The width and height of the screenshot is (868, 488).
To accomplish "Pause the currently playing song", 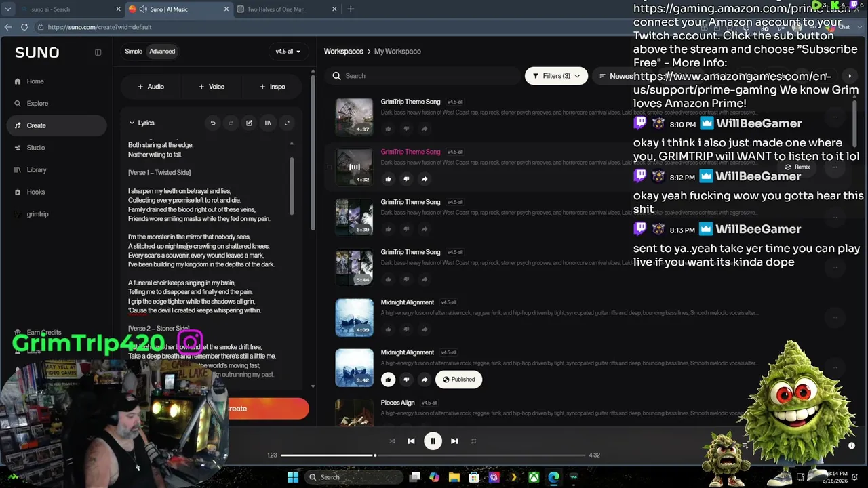I will [x=433, y=441].
